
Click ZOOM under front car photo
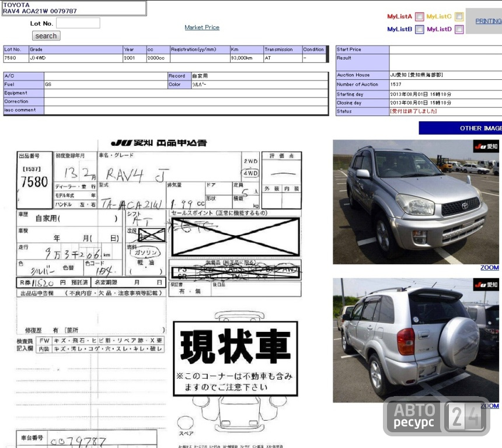pos(490,268)
